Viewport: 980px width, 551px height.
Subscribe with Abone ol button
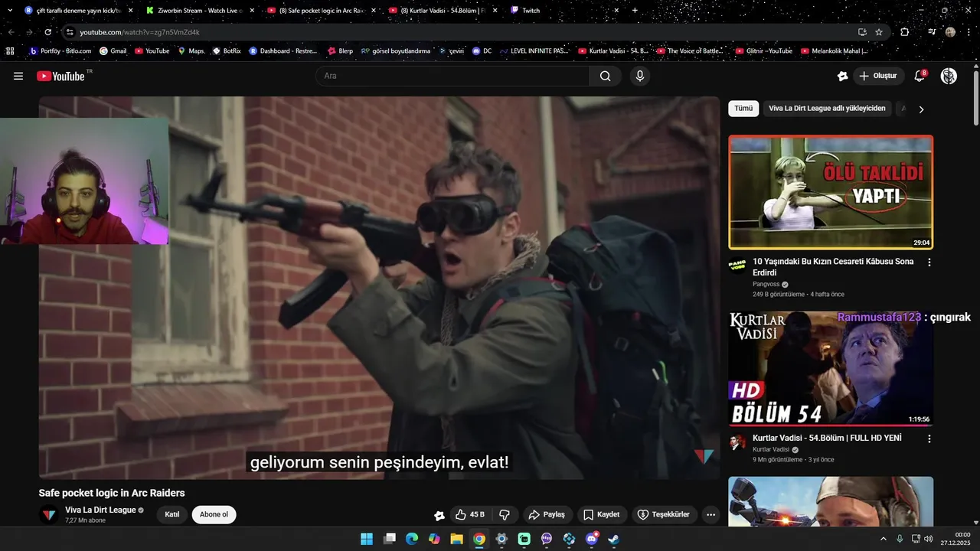point(214,514)
